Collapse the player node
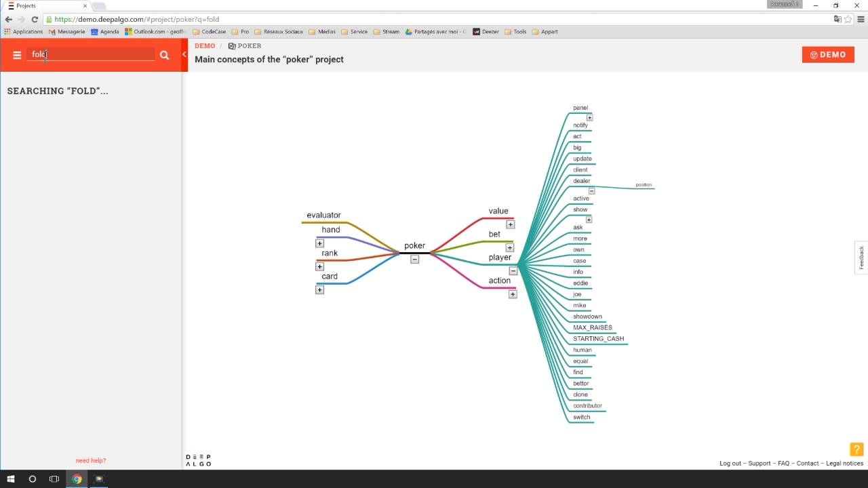 (513, 270)
